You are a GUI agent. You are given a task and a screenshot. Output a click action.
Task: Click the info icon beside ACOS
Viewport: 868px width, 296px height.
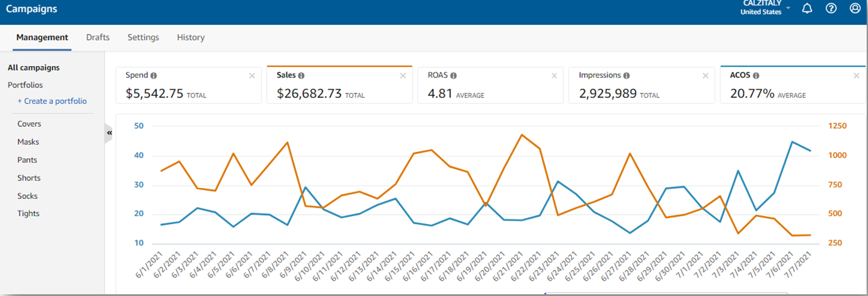756,76
